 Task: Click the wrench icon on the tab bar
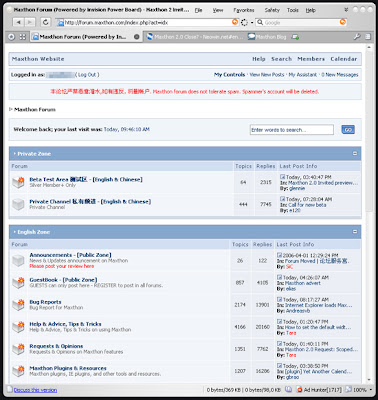point(357,37)
